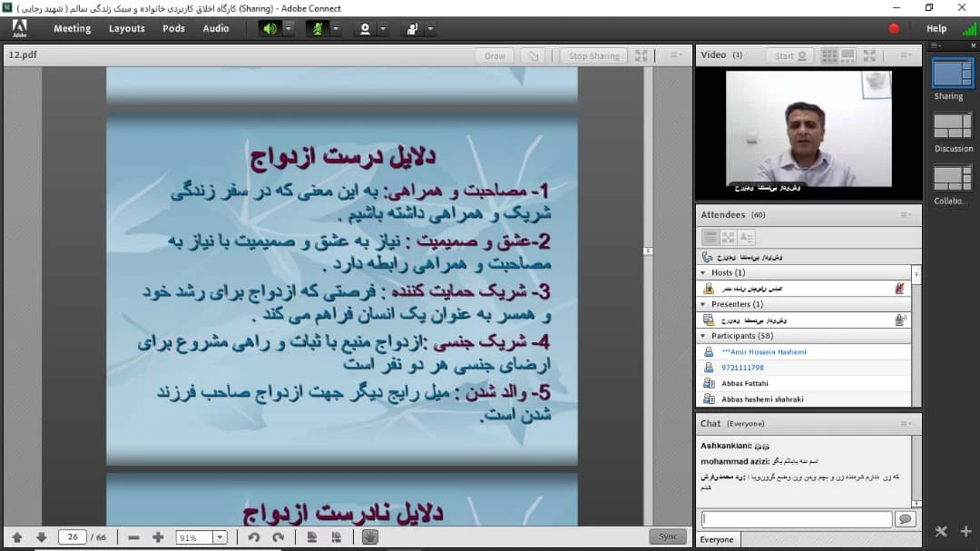Click the zoom in plus icon
The width and height of the screenshot is (980, 551).
[158, 537]
